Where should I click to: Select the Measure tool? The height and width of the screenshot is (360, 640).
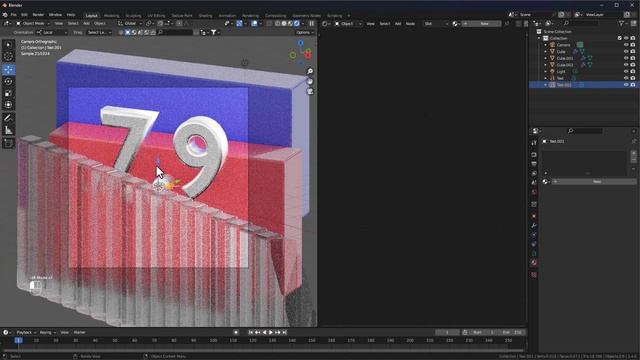click(8, 130)
